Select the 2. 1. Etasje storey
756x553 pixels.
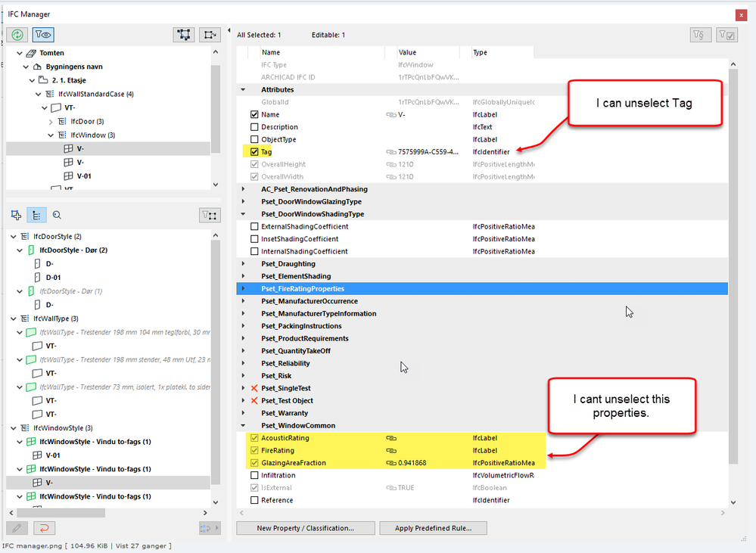(69, 80)
